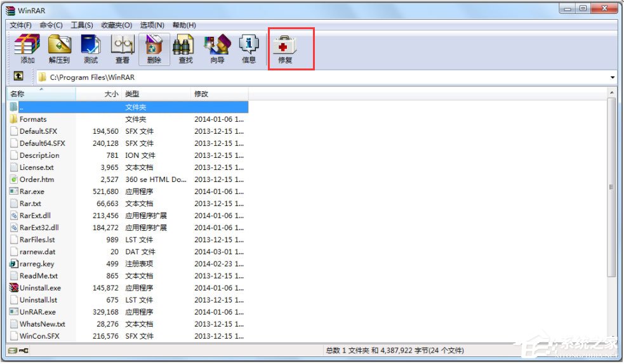Click the RarExt.dll file icon
This screenshot has width=624, height=364.
click(13, 216)
